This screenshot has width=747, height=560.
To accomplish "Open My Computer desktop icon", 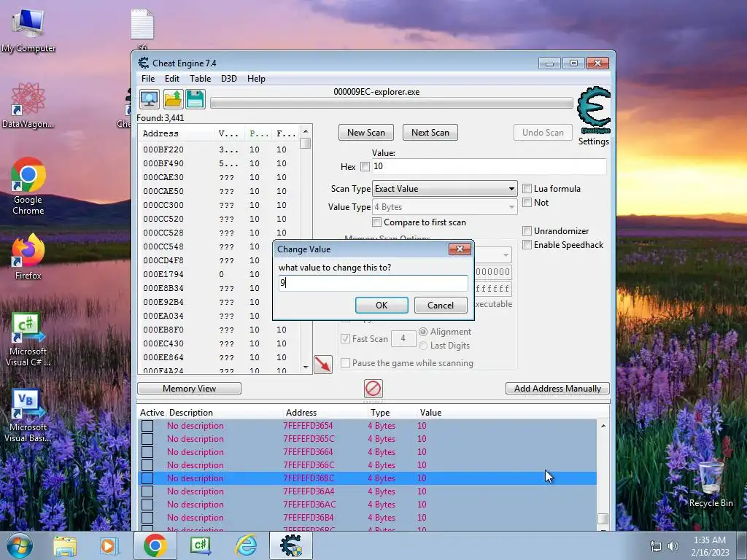I will 28,31.
